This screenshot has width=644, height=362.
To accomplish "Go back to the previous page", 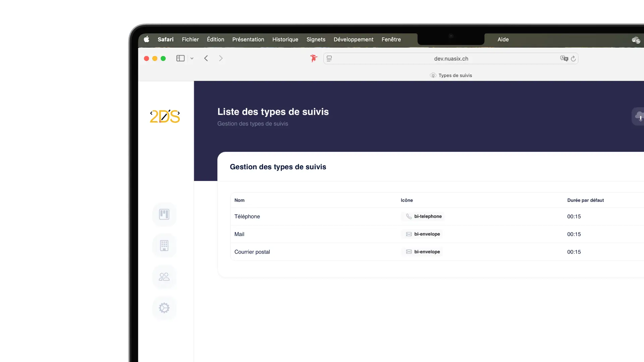I will (x=206, y=58).
